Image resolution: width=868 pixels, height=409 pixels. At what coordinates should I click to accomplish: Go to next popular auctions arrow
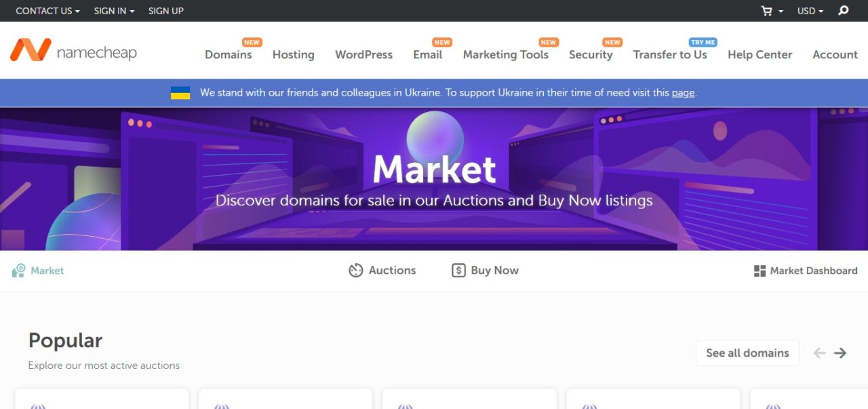(840, 353)
